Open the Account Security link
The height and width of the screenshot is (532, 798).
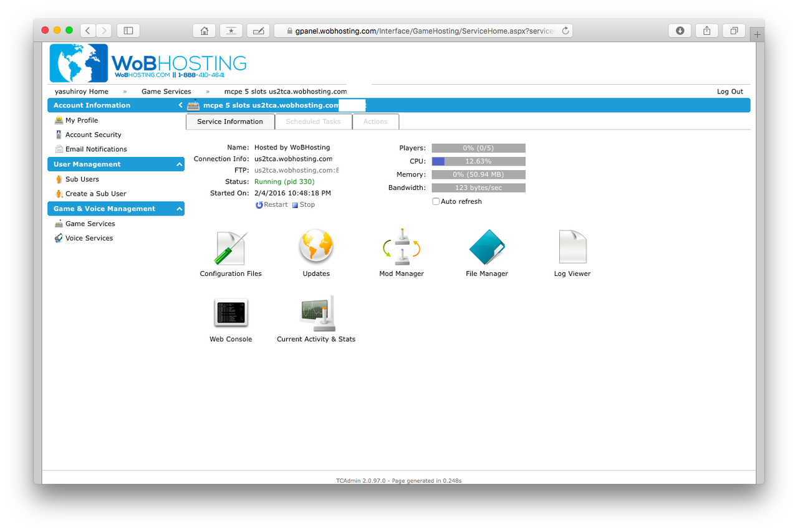tap(94, 135)
